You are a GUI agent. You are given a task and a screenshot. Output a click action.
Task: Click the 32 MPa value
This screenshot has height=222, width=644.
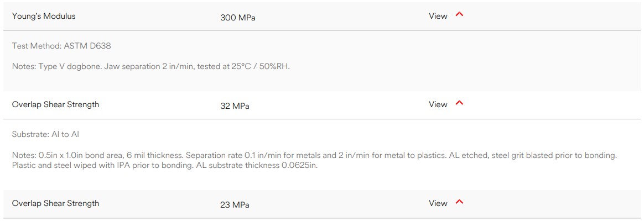click(x=235, y=106)
